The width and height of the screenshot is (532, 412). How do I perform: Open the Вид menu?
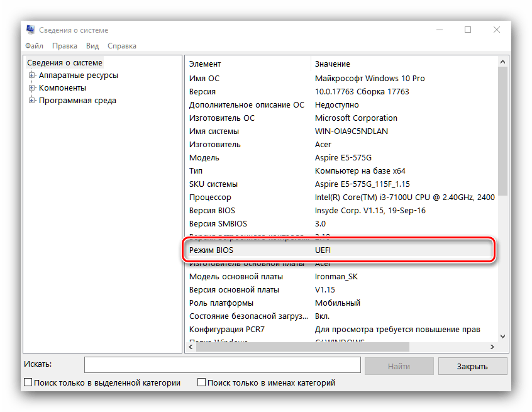coord(92,45)
